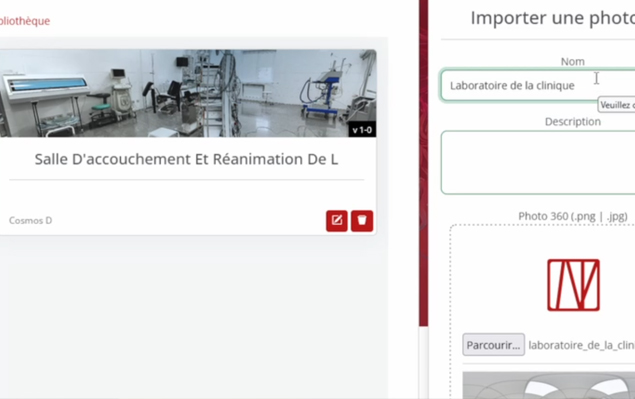Click the uploaded 360 photo preview image
The height and width of the screenshot is (399, 635).
pos(549,385)
